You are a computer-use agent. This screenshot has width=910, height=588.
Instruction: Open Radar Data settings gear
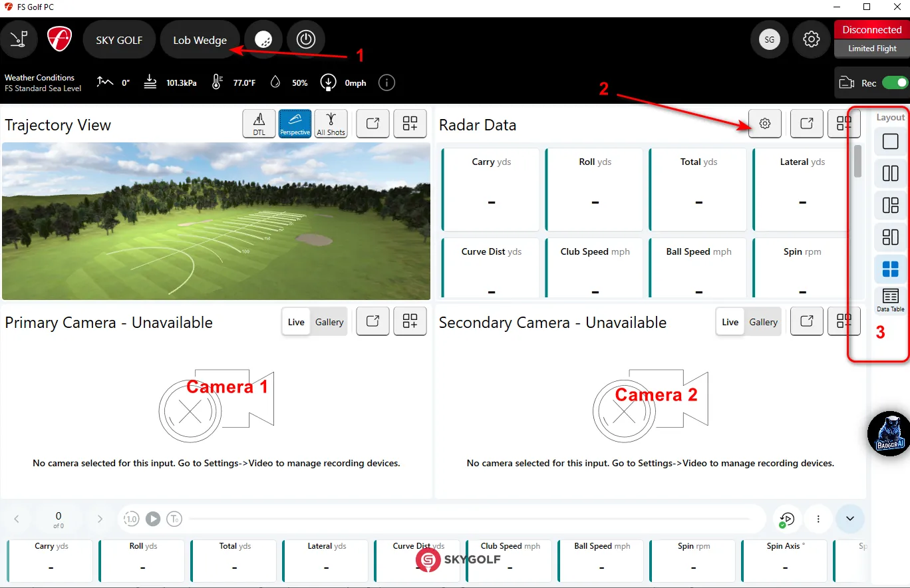(x=764, y=123)
